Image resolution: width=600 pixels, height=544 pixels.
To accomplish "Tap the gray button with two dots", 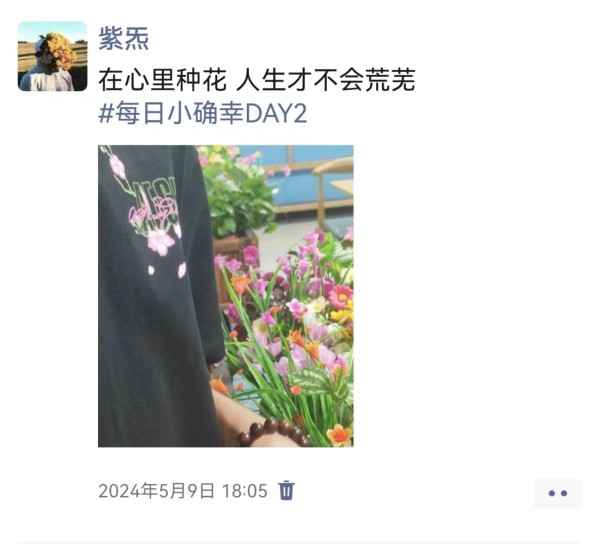I will click(x=558, y=493).
